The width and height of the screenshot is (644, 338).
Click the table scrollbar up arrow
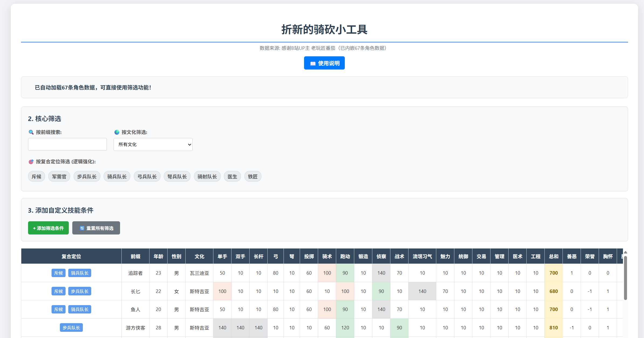625,252
